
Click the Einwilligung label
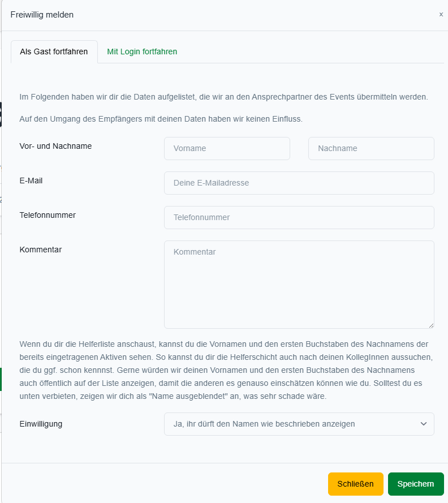click(41, 424)
